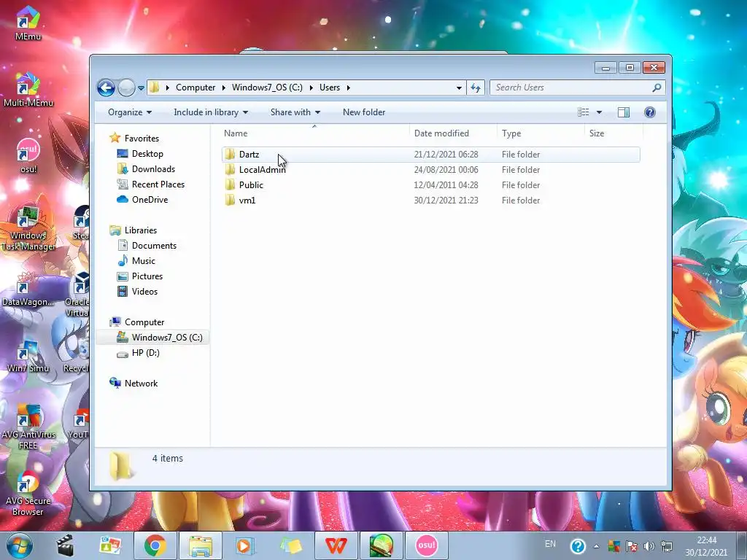Click Windows7_OS (C:) breadcrumb segment
The height and width of the screenshot is (560, 747).
click(267, 87)
